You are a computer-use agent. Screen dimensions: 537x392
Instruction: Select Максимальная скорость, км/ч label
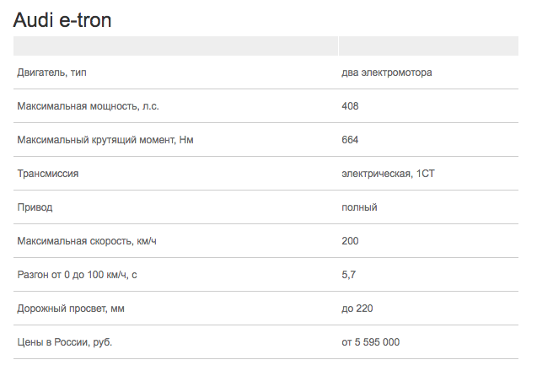[87, 241]
